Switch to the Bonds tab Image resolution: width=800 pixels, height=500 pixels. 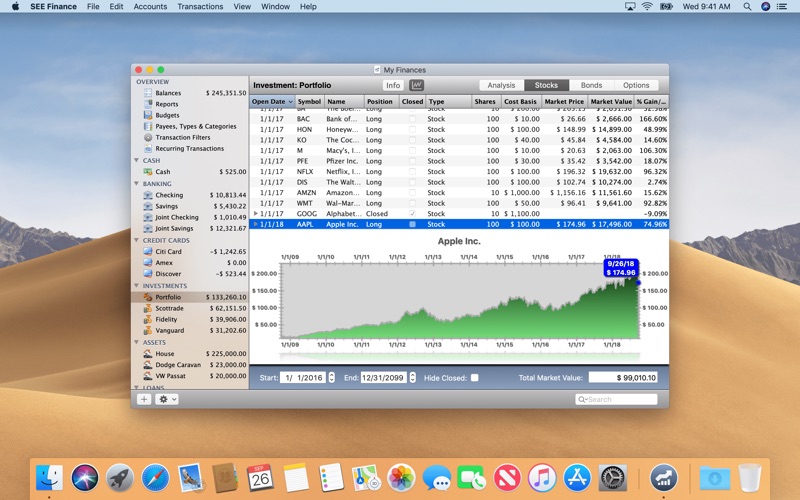[591, 85]
